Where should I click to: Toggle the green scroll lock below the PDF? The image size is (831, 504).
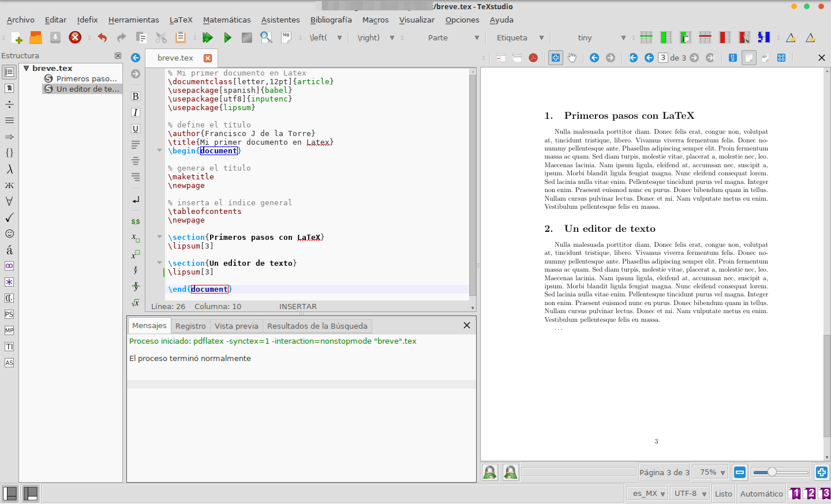point(489,472)
